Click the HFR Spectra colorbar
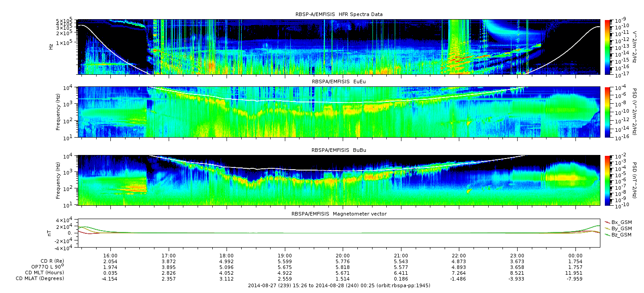The height and width of the screenshot is (293, 644). [608, 47]
